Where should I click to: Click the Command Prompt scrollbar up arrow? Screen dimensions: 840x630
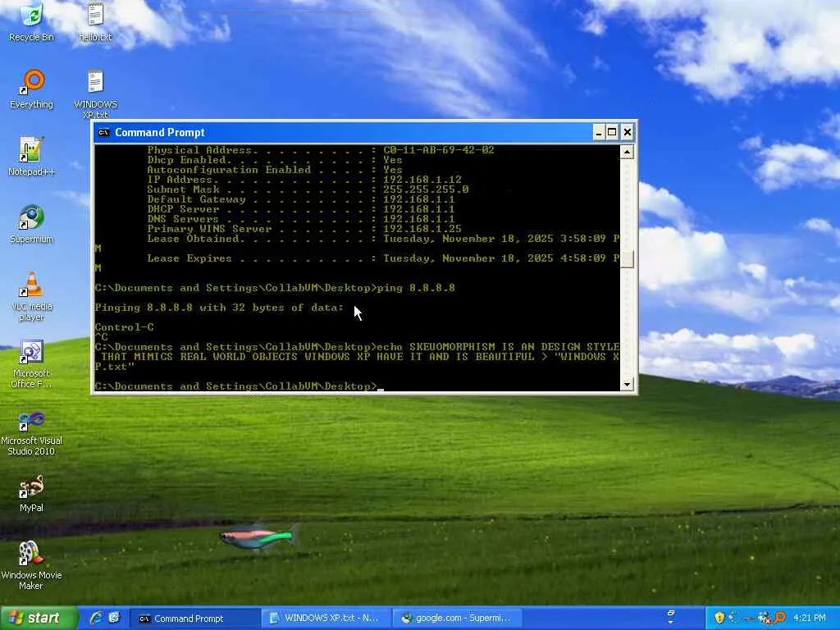(x=627, y=152)
